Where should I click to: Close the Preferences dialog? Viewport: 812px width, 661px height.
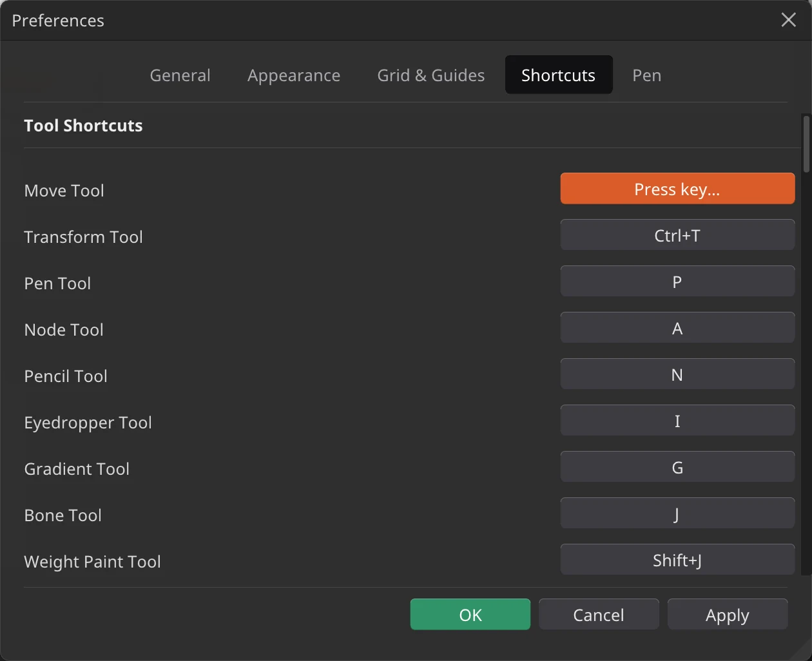click(x=789, y=20)
